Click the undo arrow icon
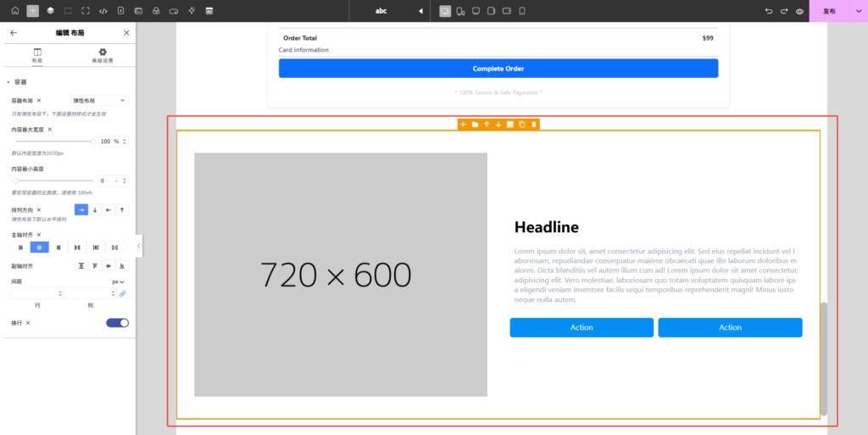 point(769,11)
